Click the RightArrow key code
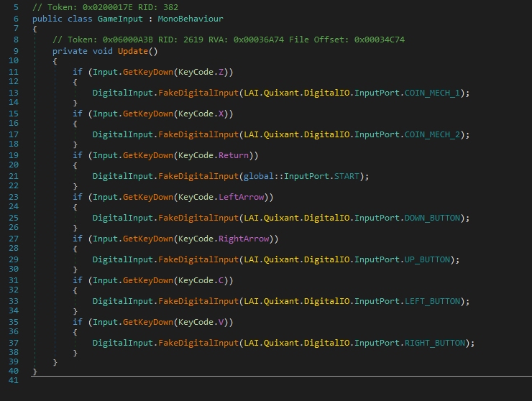 [x=244, y=239]
